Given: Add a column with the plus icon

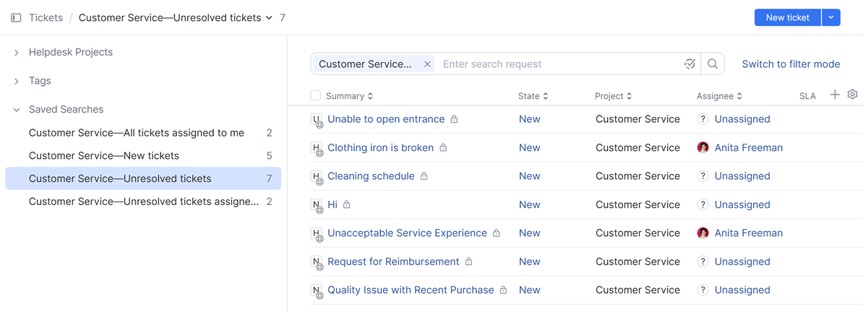Looking at the screenshot, I should click(835, 95).
